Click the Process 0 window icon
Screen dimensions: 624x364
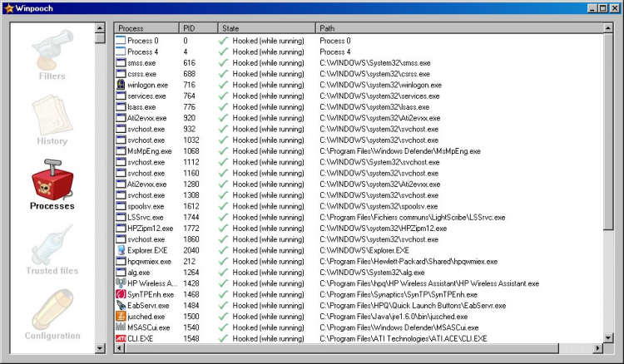pos(121,41)
